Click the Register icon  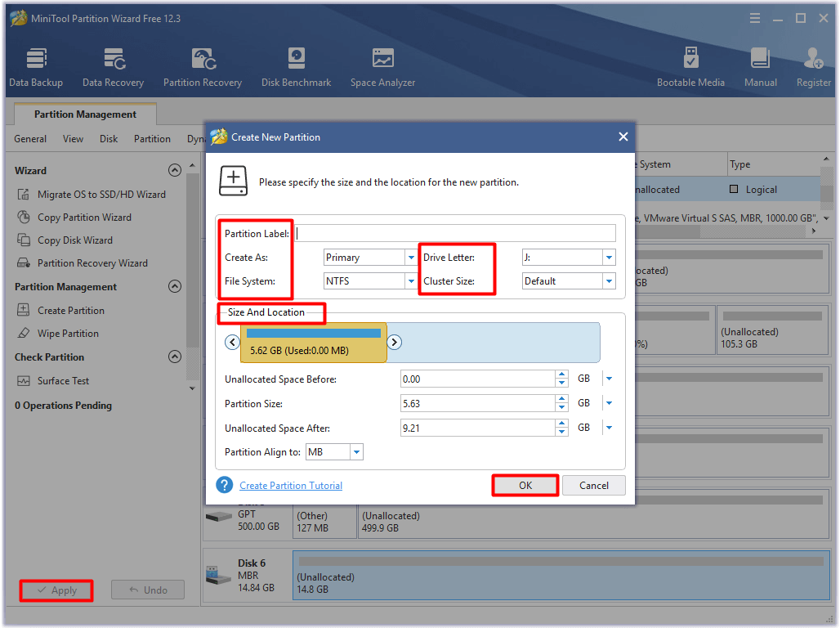(x=813, y=58)
